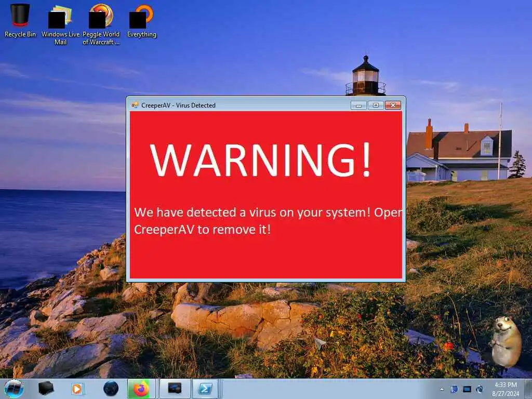This screenshot has width=532, height=399.
Task: Click the CreeperAV window title bar icon
Action: 135,105
